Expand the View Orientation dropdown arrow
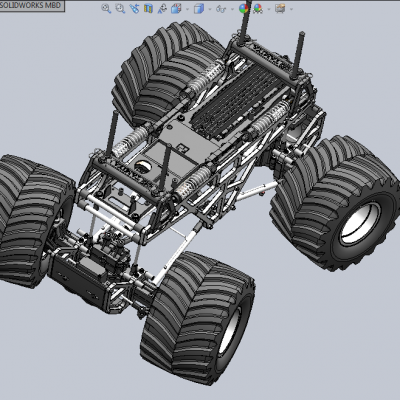This screenshot has height=400, width=400. [x=187, y=9]
